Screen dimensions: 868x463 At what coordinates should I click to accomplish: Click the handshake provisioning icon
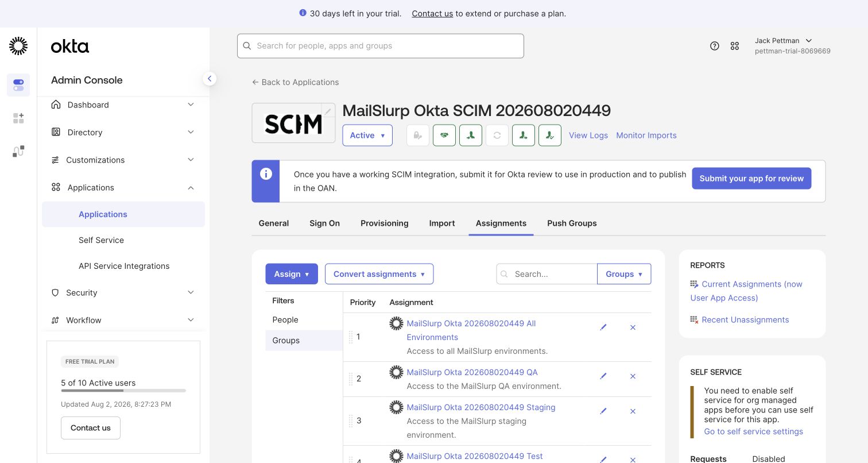coord(444,136)
